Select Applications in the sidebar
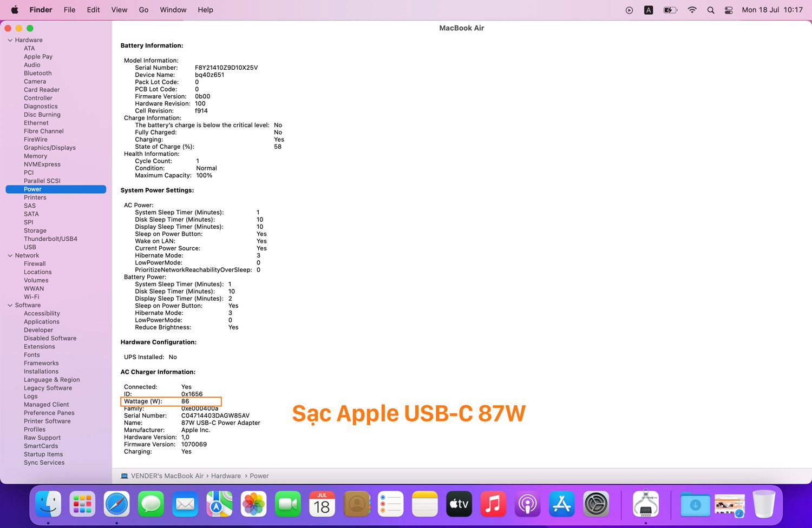The height and width of the screenshot is (528, 812). 42,322
